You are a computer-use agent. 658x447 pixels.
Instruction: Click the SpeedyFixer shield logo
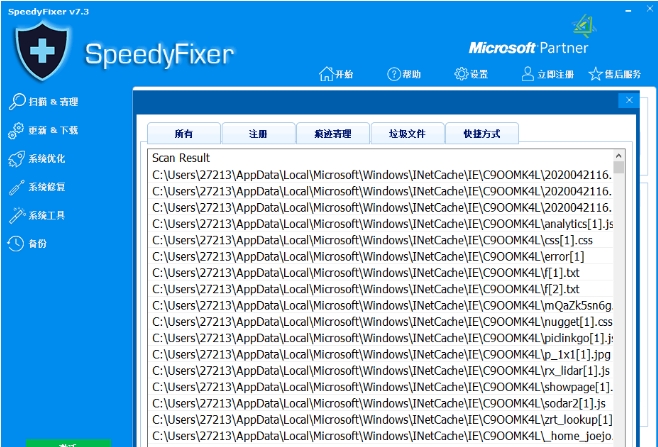[x=41, y=51]
